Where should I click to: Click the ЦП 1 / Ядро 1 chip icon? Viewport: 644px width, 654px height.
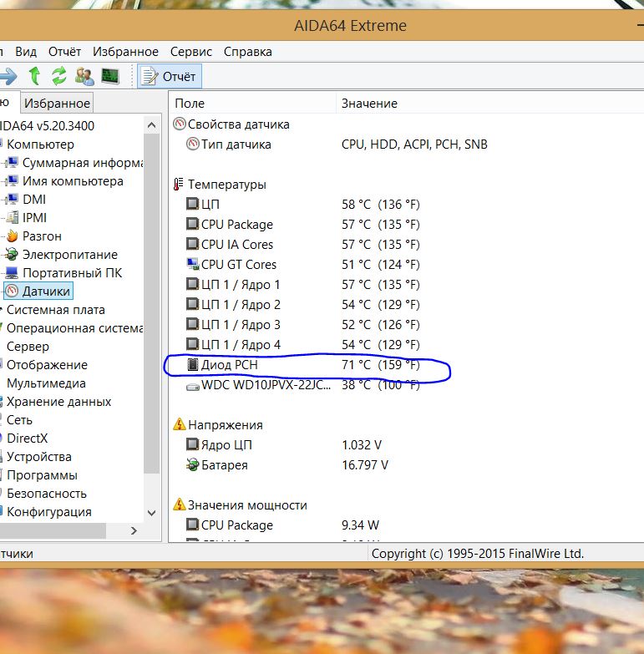pyautogui.click(x=192, y=284)
